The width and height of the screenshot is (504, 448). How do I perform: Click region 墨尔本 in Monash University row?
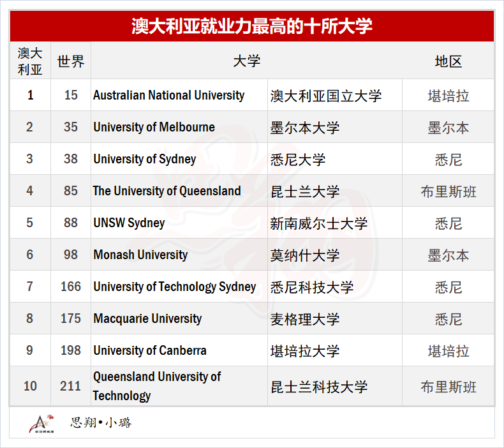[x=448, y=255]
